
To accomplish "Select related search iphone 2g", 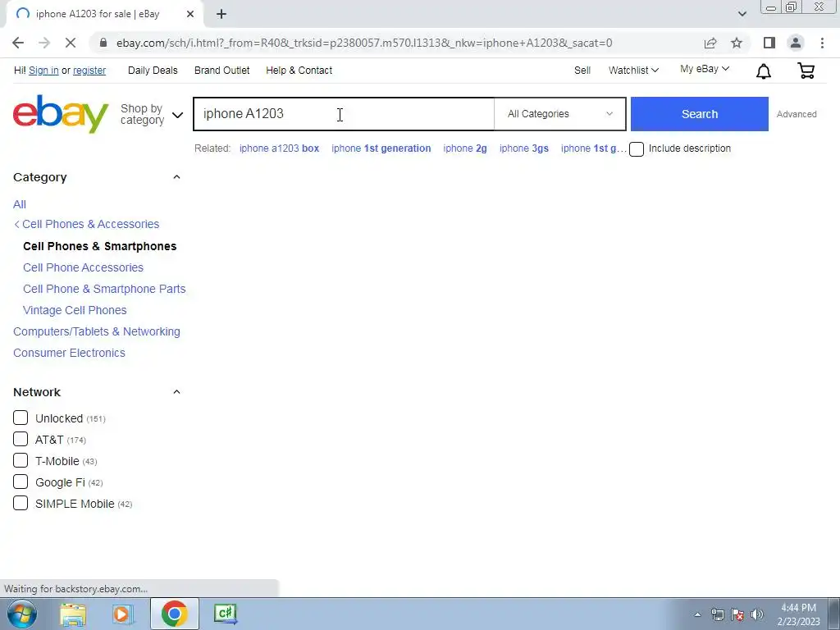I will click(x=465, y=148).
